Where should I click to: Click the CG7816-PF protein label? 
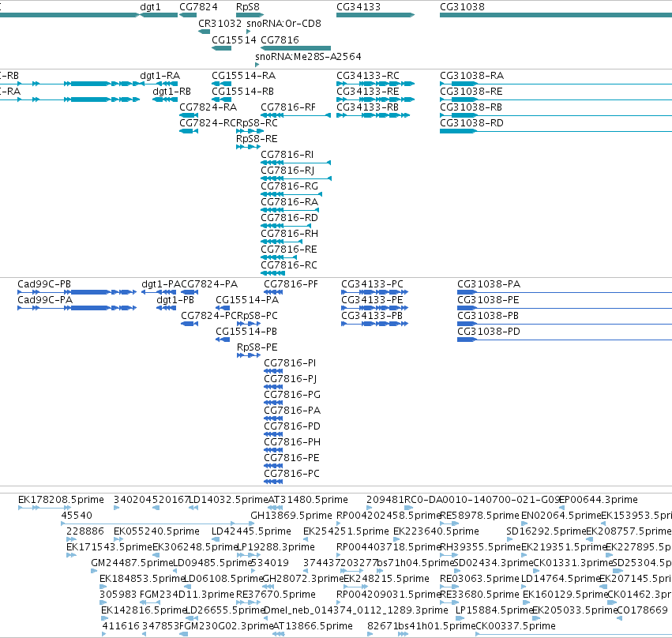291,284
